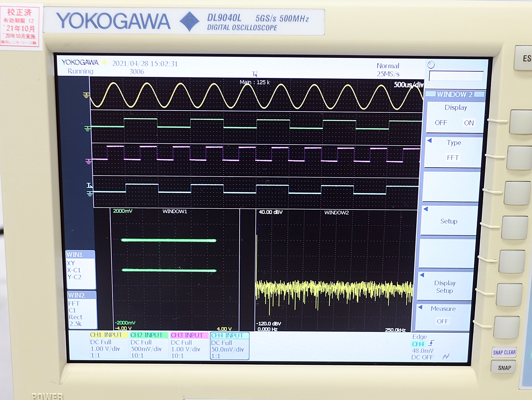The height and width of the screenshot is (400, 532).
Task: Push the soft key beside Type FFT
Action: (x=519, y=158)
